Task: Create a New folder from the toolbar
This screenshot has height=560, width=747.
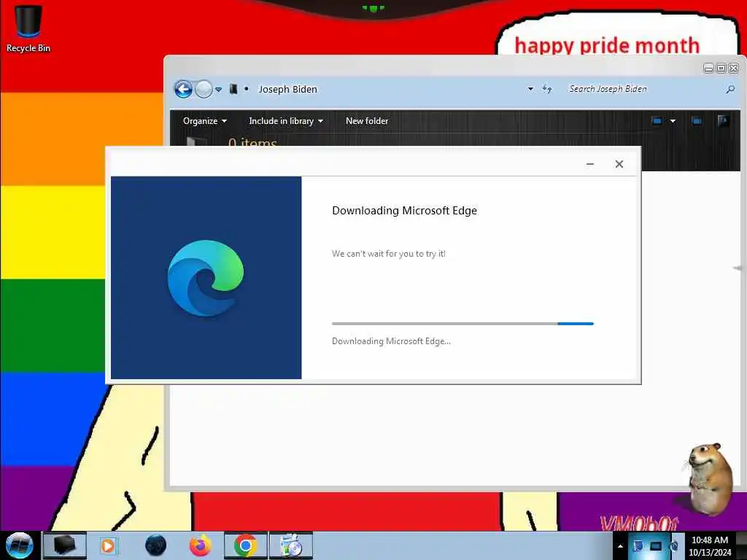Action: [367, 121]
